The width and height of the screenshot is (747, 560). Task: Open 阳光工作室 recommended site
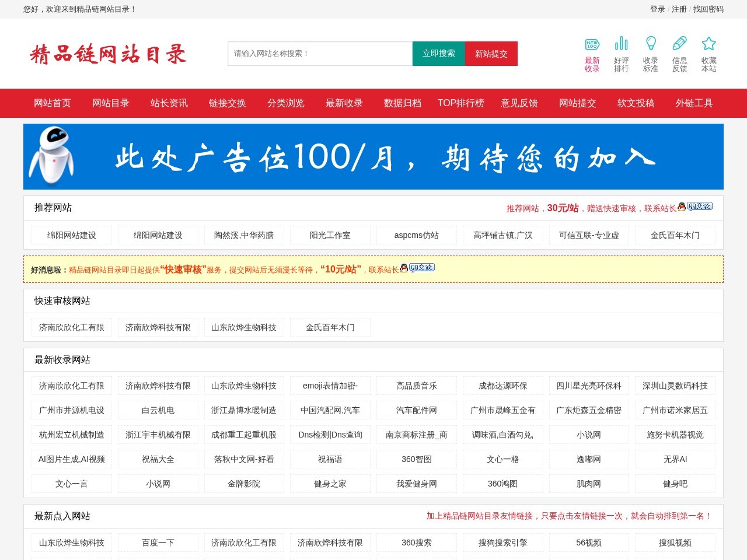(x=330, y=235)
